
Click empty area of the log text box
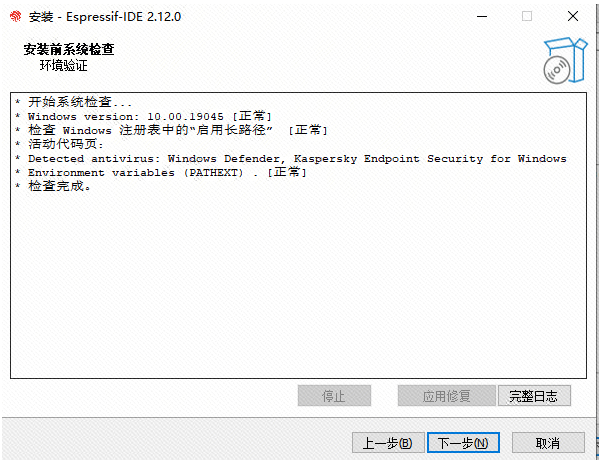click(x=298, y=285)
